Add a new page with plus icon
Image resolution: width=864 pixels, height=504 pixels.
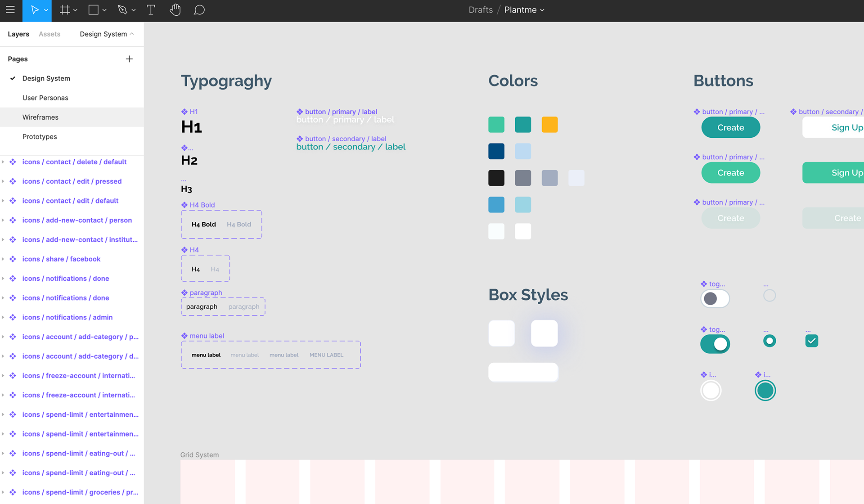click(129, 59)
